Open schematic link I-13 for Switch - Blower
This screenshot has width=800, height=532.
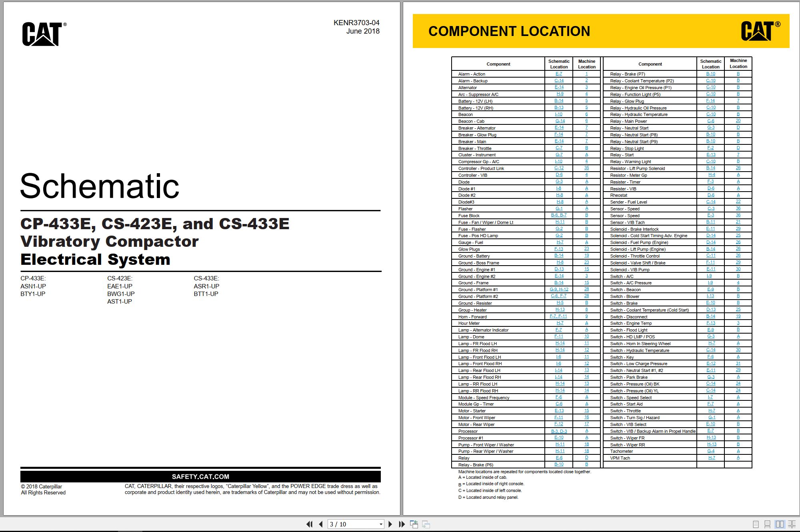(710, 296)
